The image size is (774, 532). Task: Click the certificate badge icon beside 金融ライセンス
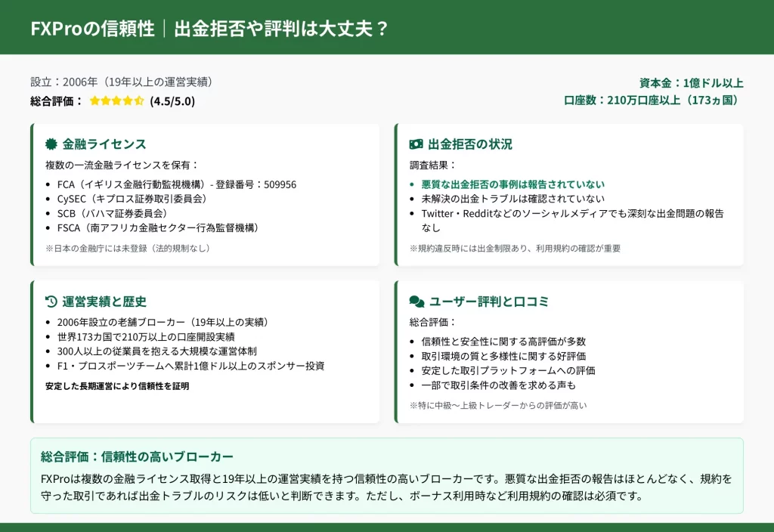(x=51, y=144)
